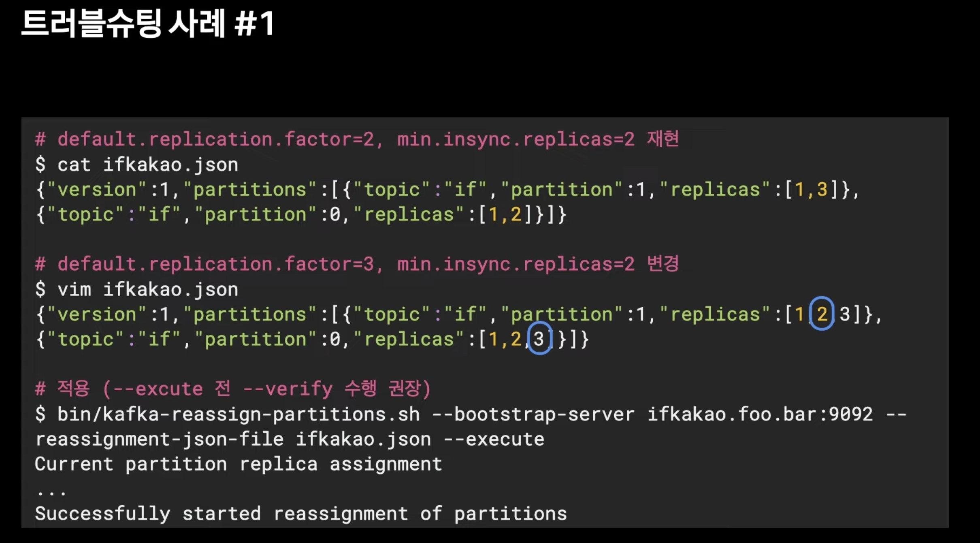Click the 'cat ifkakao.json' command line

pos(148,165)
